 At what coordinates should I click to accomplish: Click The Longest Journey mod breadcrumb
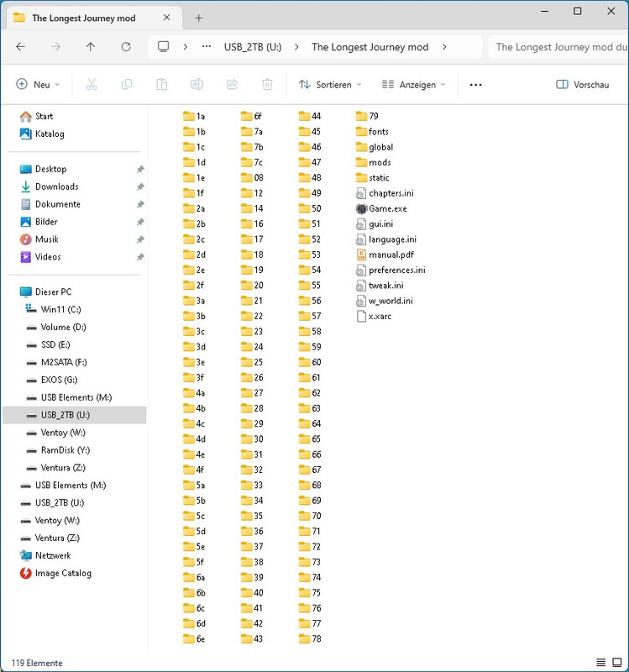coord(370,47)
